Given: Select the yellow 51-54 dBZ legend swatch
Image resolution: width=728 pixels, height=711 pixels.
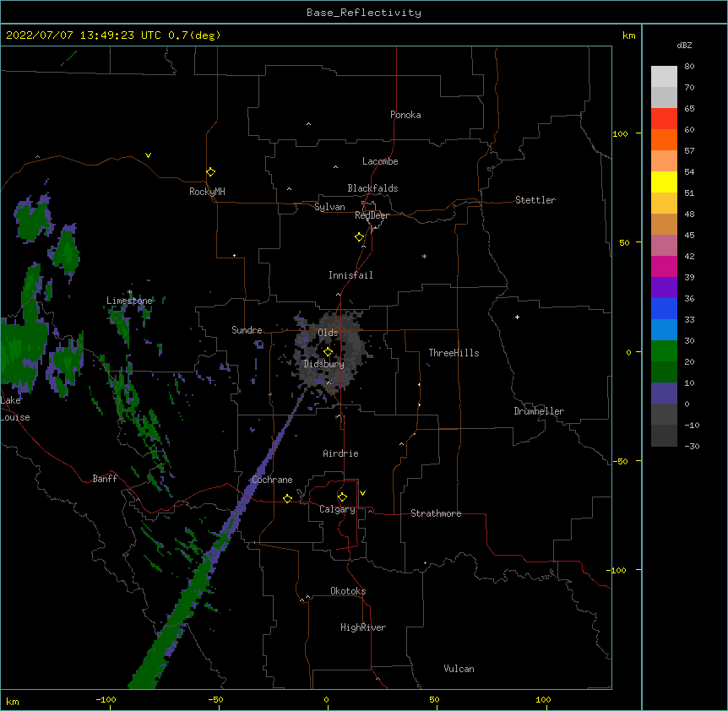Looking at the screenshot, I should 664,182.
